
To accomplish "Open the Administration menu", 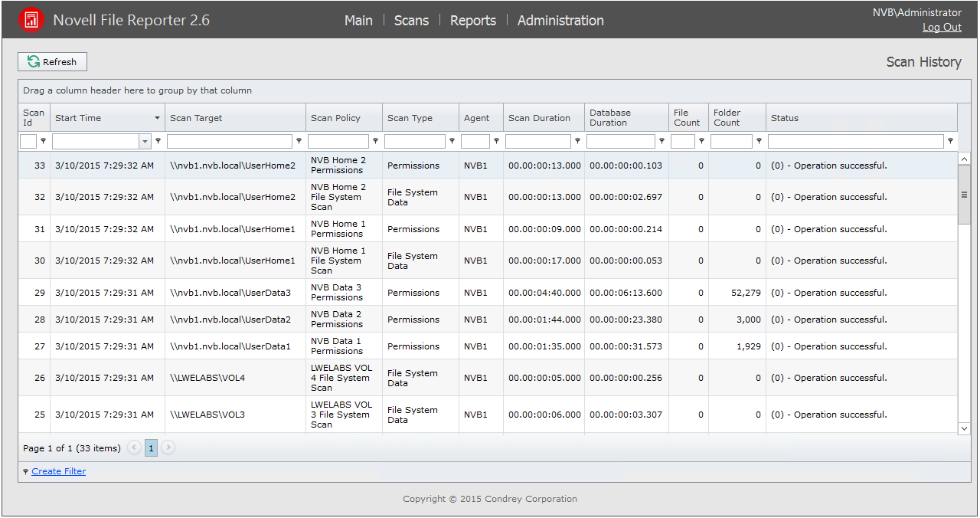I will [560, 21].
